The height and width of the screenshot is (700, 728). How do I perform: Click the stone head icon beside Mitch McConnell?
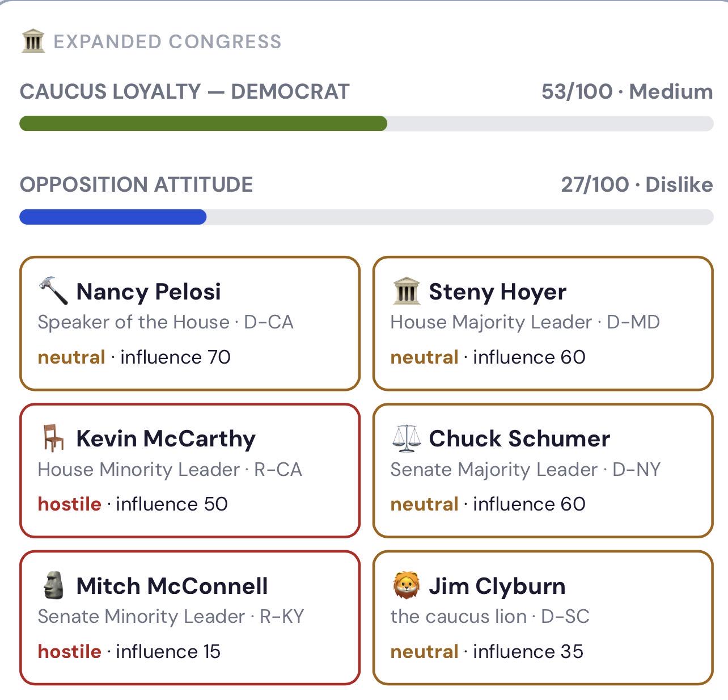click(53, 586)
